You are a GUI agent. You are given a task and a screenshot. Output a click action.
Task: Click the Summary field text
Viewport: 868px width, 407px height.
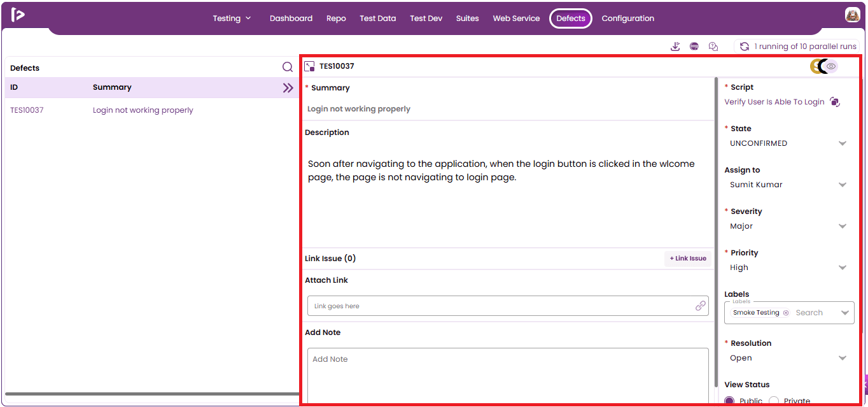pyautogui.click(x=359, y=109)
